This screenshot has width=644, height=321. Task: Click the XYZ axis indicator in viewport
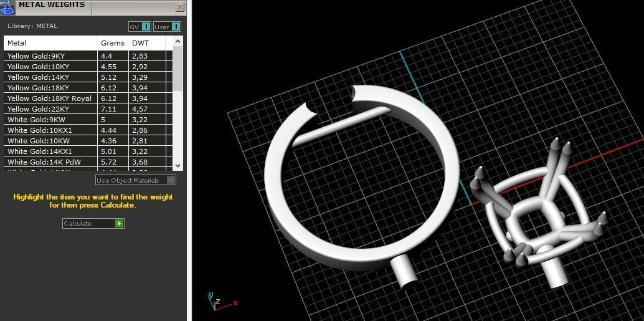coord(221,302)
